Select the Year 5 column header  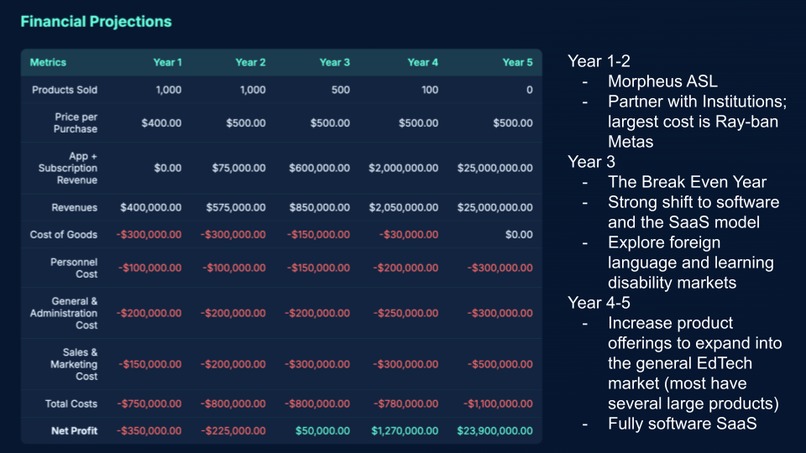pos(517,62)
